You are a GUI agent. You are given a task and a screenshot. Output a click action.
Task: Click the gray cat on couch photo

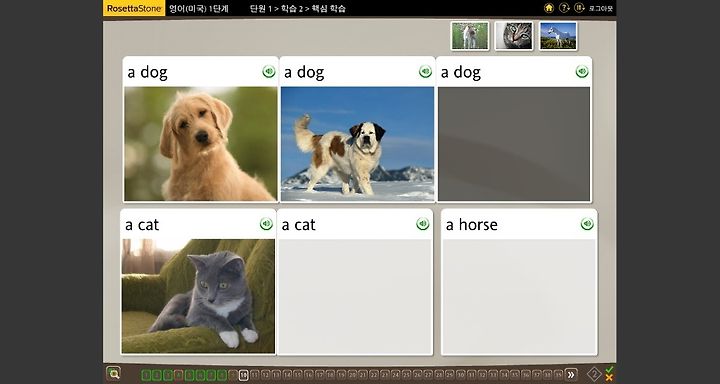click(198, 296)
